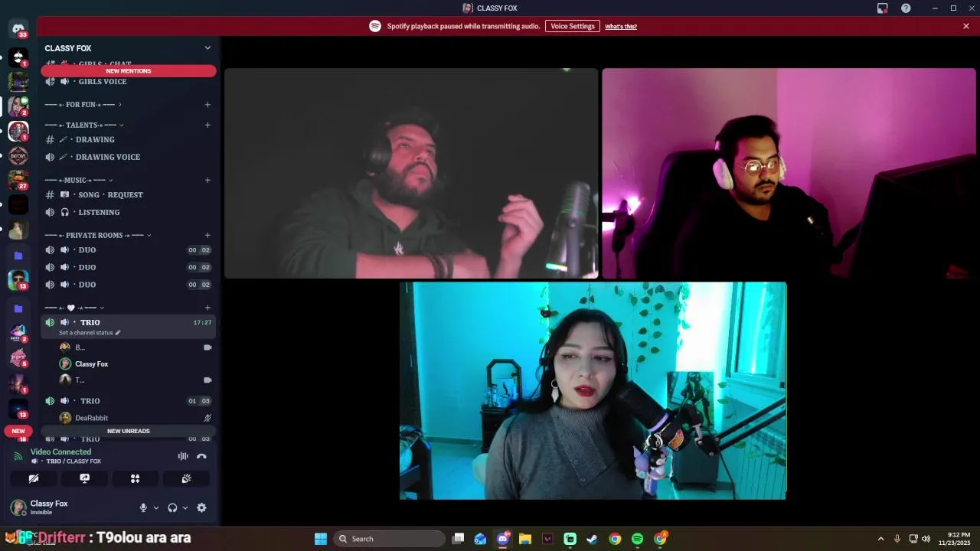
Task: Mute the microphone
Action: pos(143,507)
